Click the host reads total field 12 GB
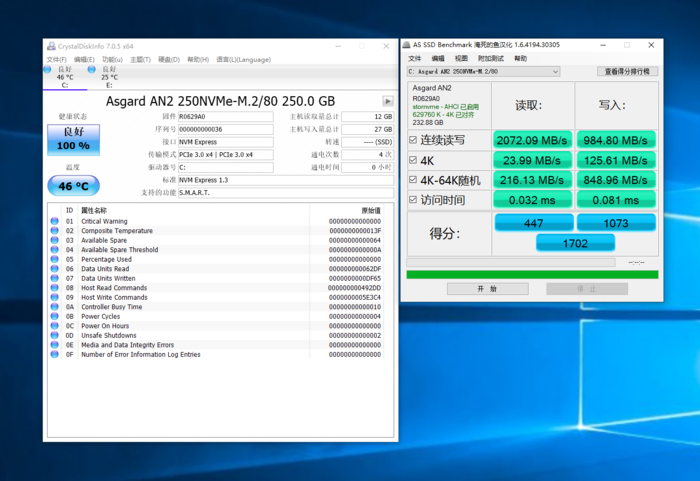Image resolution: width=700 pixels, height=481 pixels. pyautogui.click(x=367, y=117)
